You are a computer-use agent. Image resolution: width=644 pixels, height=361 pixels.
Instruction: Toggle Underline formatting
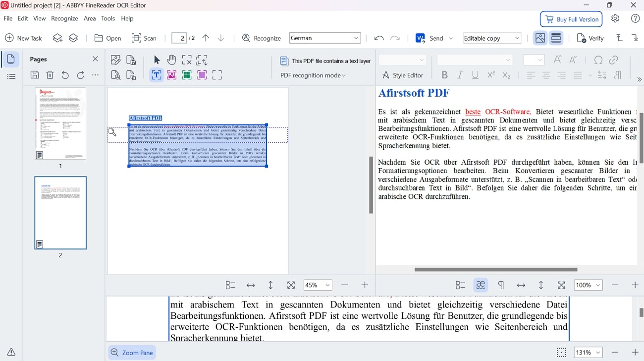pyautogui.click(x=475, y=75)
